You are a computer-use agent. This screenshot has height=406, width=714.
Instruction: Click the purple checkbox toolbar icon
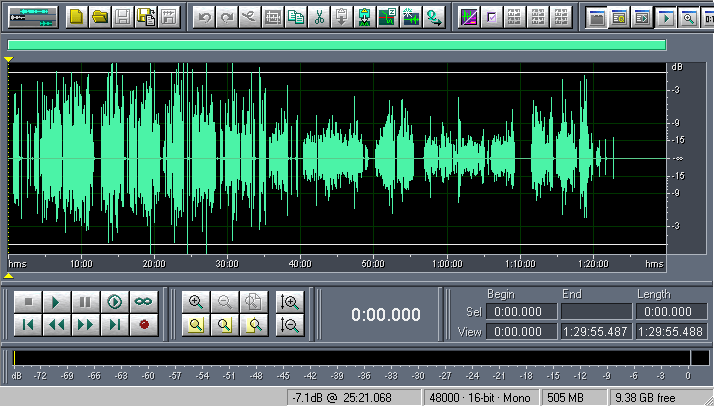click(x=492, y=17)
